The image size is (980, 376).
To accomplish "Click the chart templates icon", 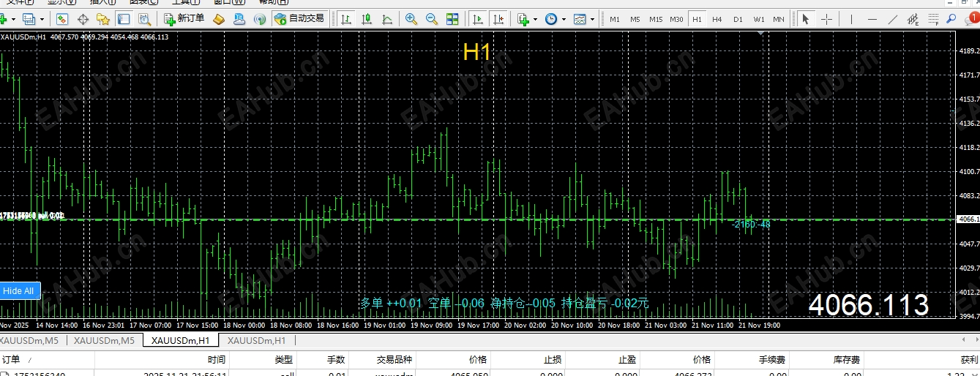I will (579, 18).
